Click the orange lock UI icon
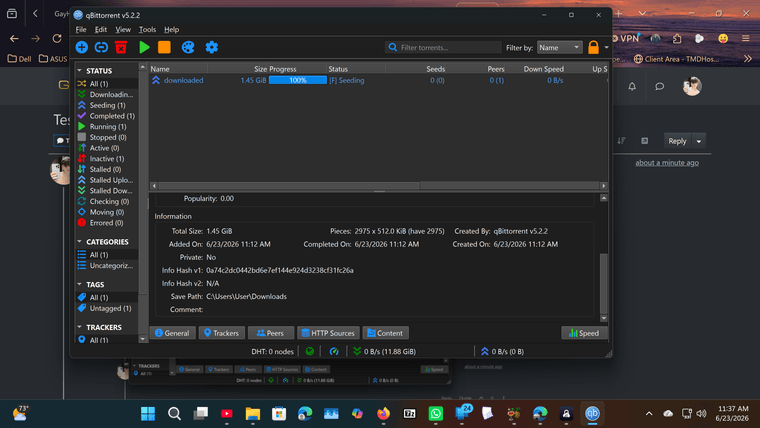This screenshot has width=760, height=428. (593, 47)
